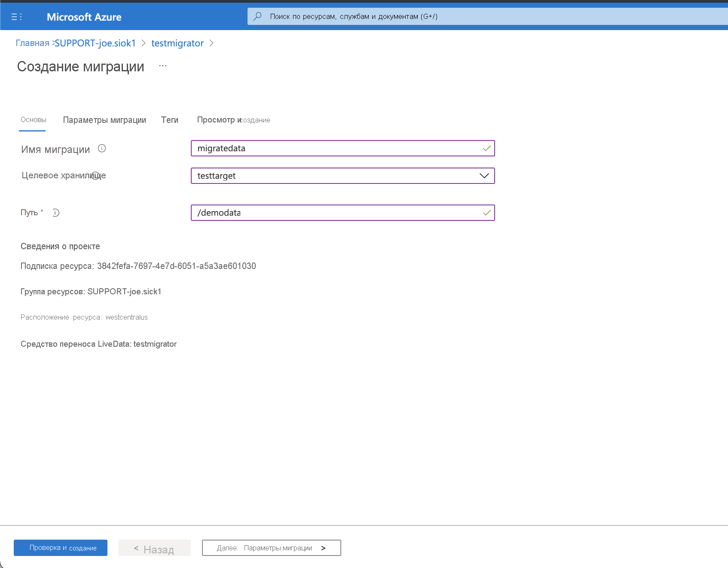Open the Теги tab

click(x=169, y=120)
